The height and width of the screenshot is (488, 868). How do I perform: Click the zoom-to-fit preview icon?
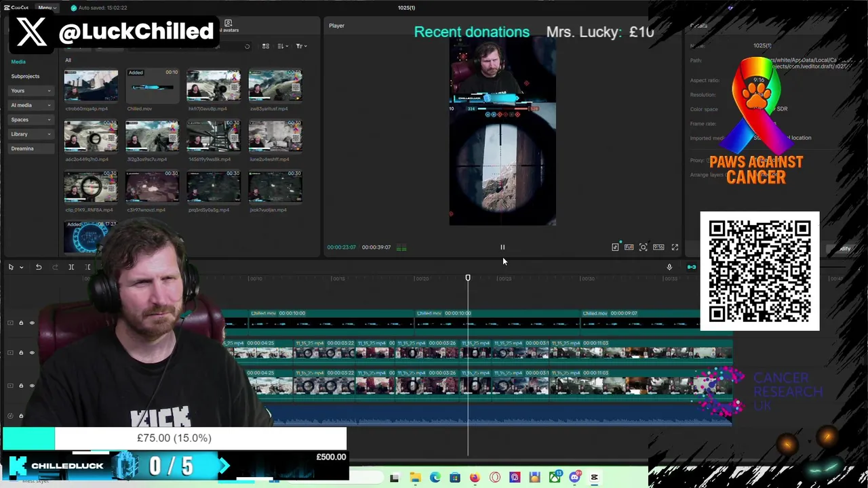644,247
